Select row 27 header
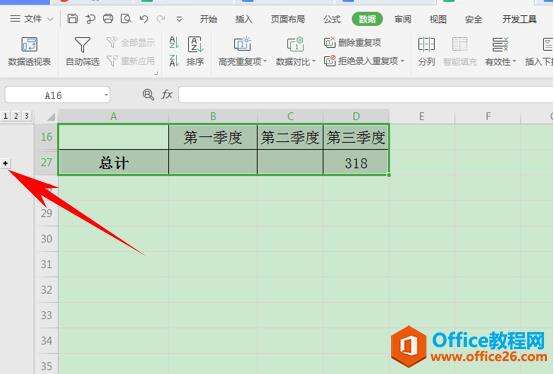This screenshot has height=374, width=554. [46, 162]
